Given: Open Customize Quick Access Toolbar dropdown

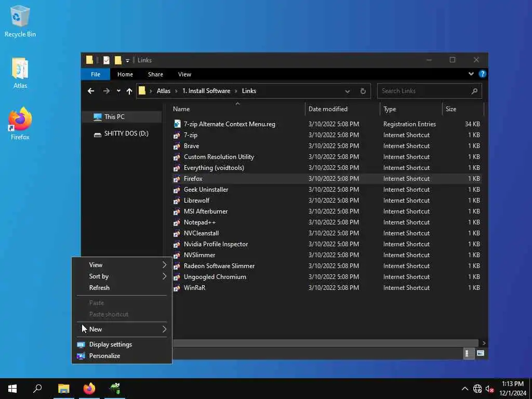Looking at the screenshot, I should click(128, 61).
